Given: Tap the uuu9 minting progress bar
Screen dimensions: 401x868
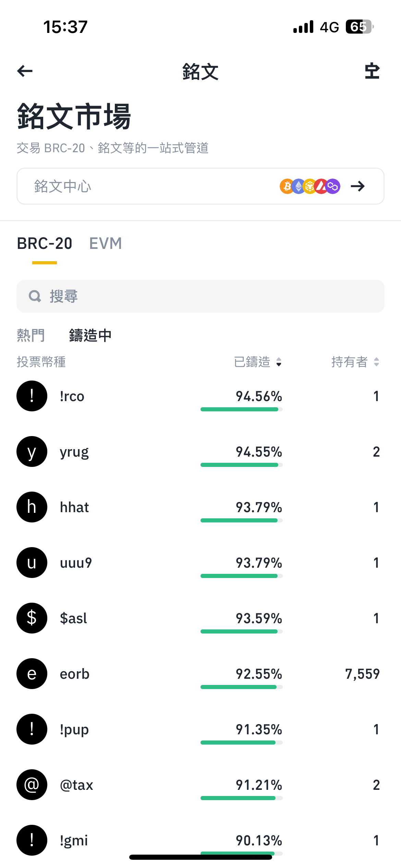Looking at the screenshot, I should click(x=241, y=576).
